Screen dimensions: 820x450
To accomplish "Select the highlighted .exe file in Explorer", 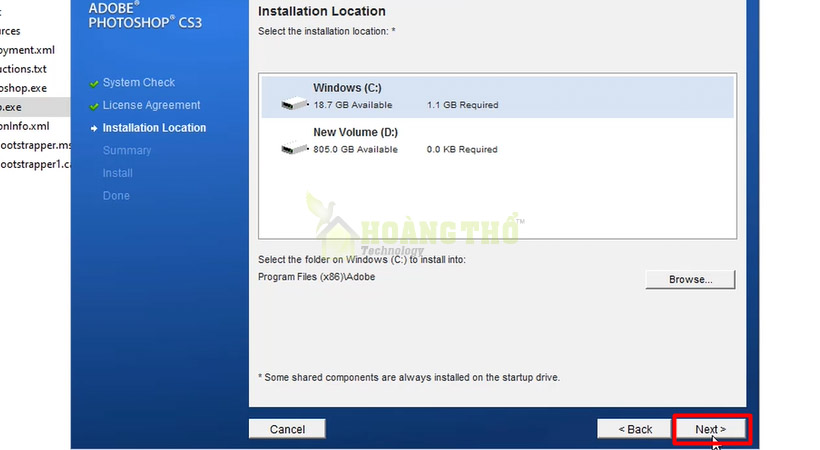I will click(x=35, y=107).
